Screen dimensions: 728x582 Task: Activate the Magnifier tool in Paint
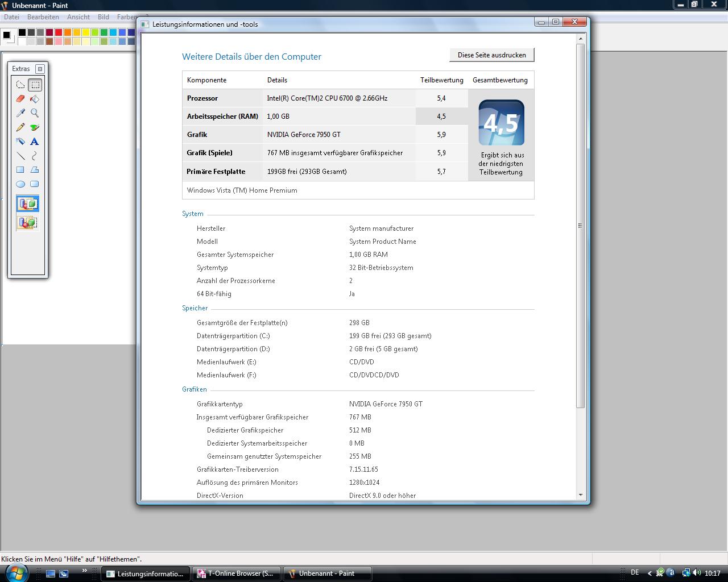click(x=35, y=113)
